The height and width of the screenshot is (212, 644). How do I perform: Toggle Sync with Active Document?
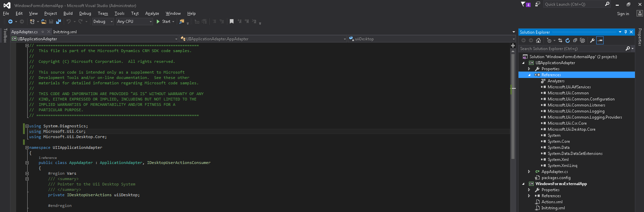tap(560, 41)
